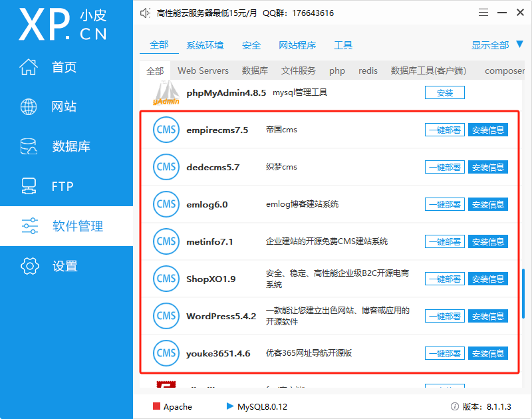Expand the 显示全部 dropdown arrow
This screenshot has width=532, height=419.
(520, 44)
